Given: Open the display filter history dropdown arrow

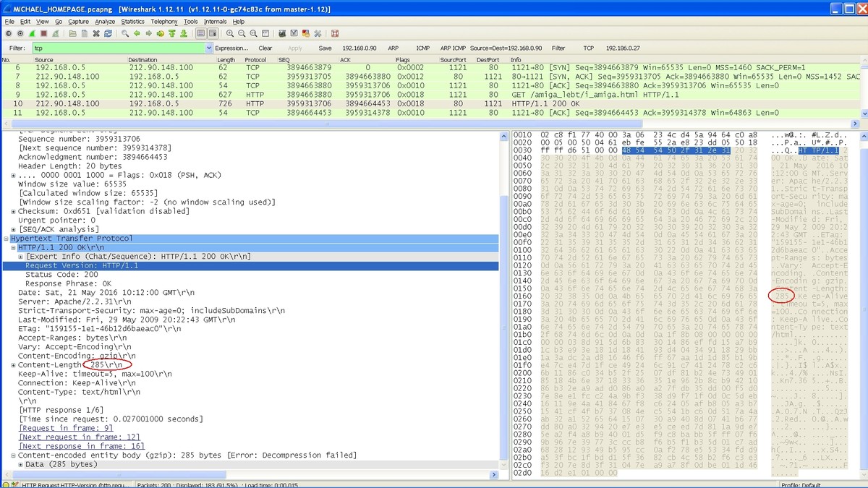Looking at the screenshot, I should [x=208, y=48].
